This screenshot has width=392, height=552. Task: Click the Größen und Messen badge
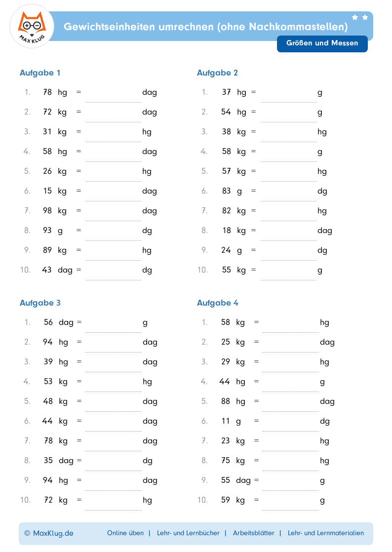coord(322,43)
